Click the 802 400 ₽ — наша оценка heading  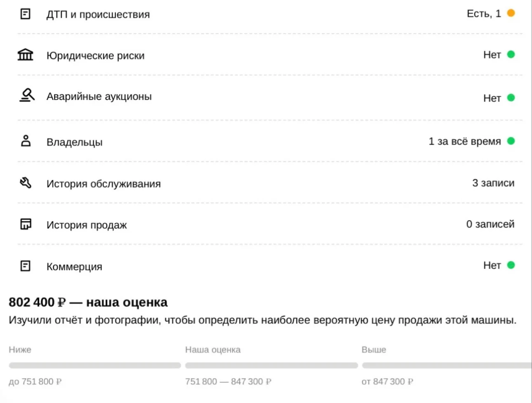pos(88,302)
